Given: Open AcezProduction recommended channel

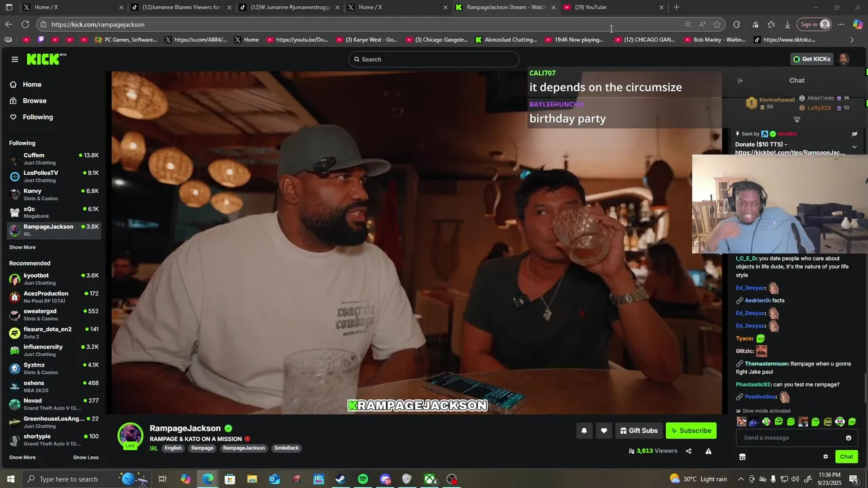Looking at the screenshot, I should pos(54,297).
